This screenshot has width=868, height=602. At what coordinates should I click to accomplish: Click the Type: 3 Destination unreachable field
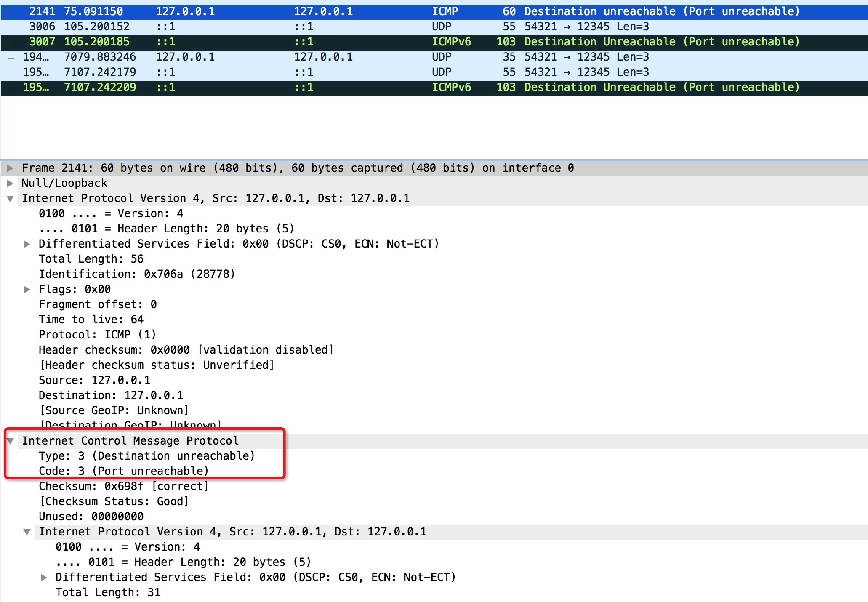click(x=146, y=456)
